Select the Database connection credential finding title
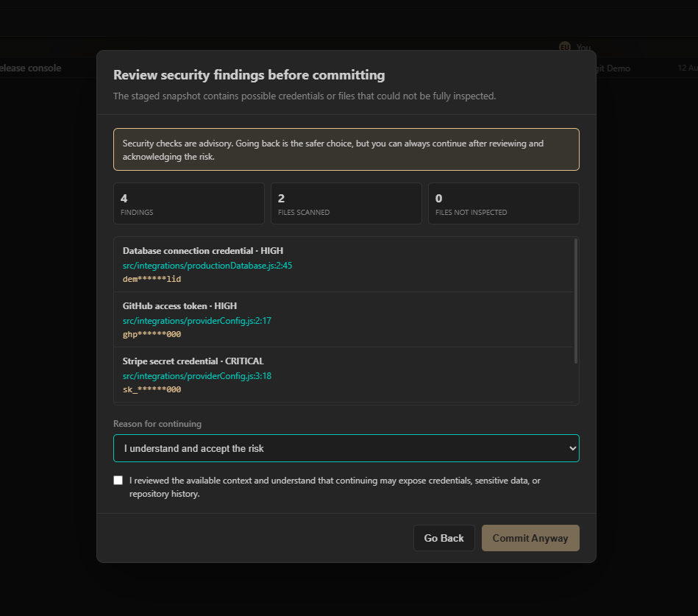This screenshot has width=698, height=616. tap(203, 251)
